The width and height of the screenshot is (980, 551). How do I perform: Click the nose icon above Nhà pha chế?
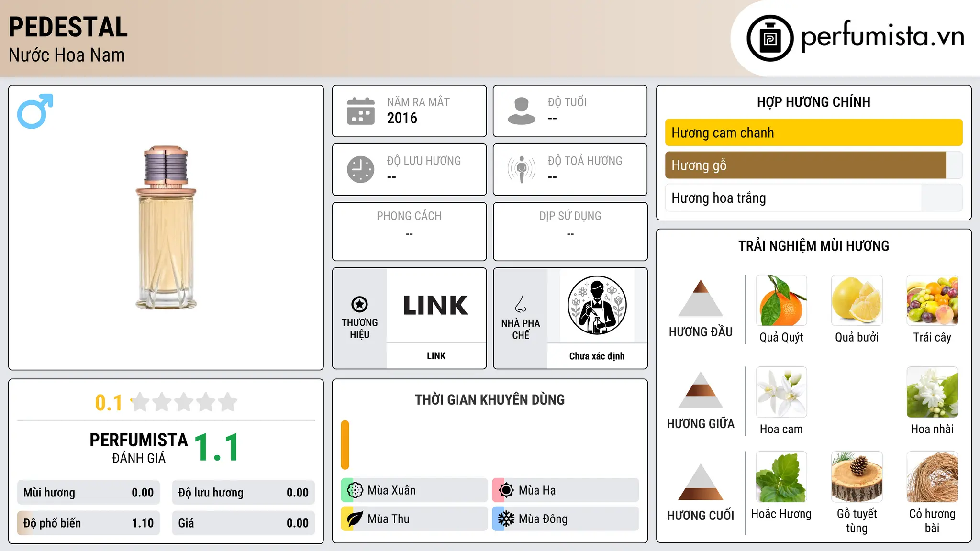pyautogui.click(x=521, y=304)
